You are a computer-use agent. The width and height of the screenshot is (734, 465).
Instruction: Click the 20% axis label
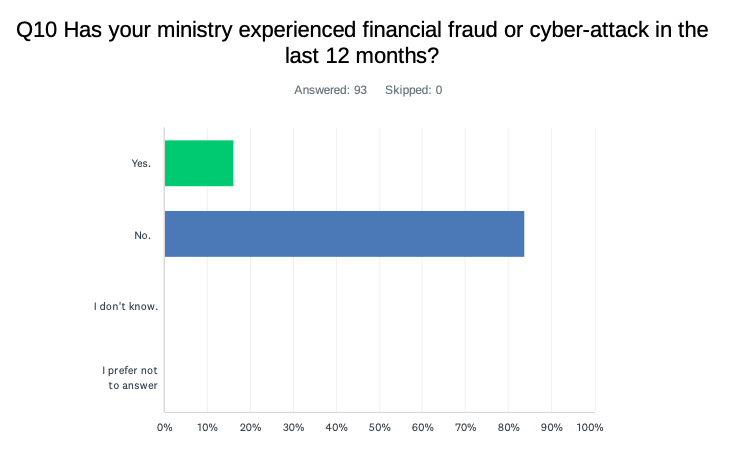250,428
